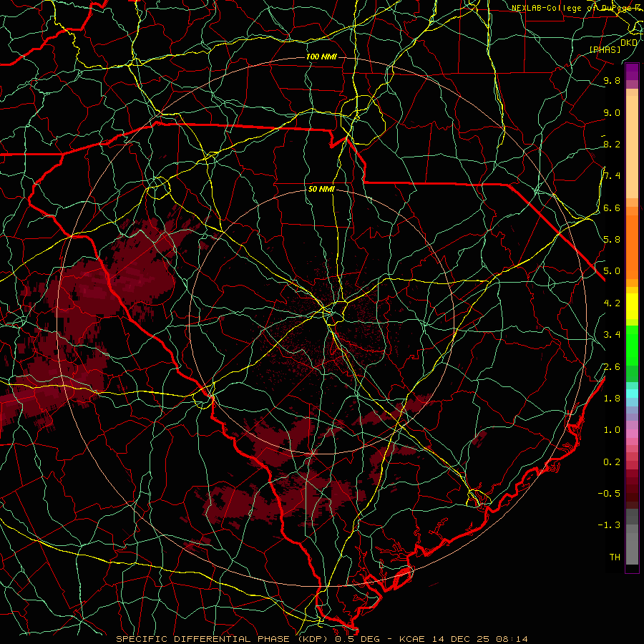Click the SPECIFIC DIFFERENTIAL PHASE (KDP) product title
Screen dimensions: 644x644
pos(224,639)
